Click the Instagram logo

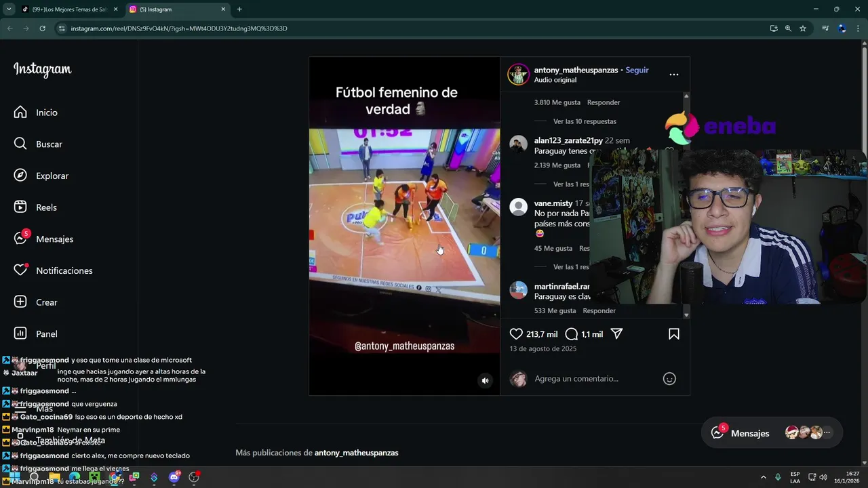[42, 69]
